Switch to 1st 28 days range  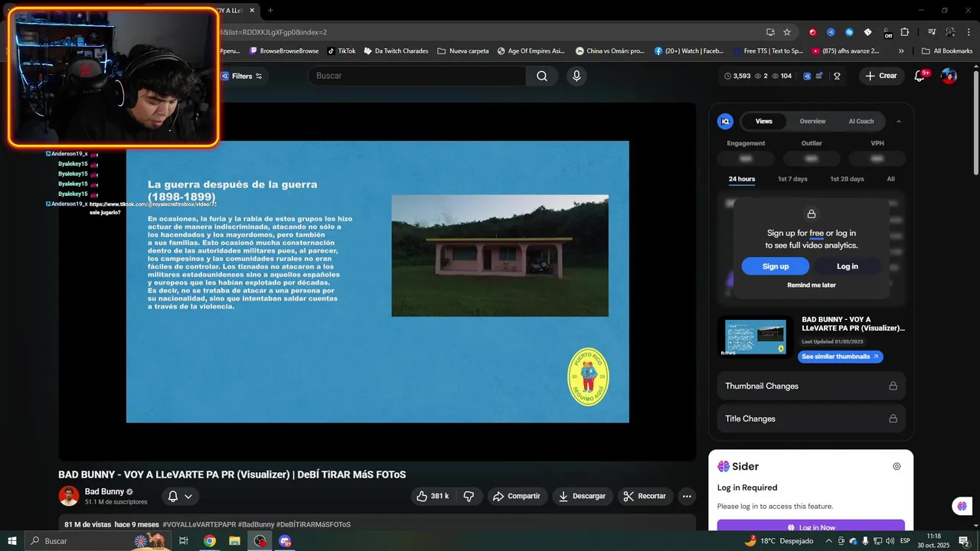[847, 179]
